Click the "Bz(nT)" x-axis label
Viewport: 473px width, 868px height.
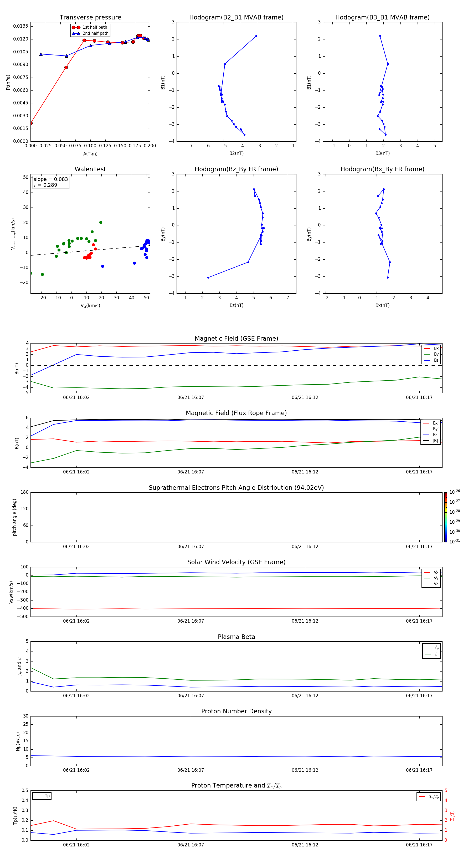236,305
